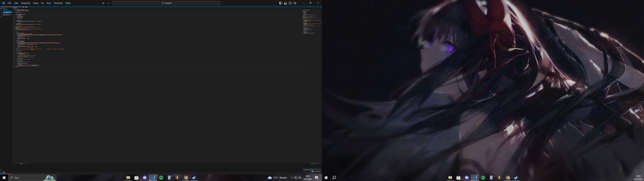Open the Customize Layout icon
Viewport: 644px width, 181px height.
pyautogui.click(x=295, y=3)
